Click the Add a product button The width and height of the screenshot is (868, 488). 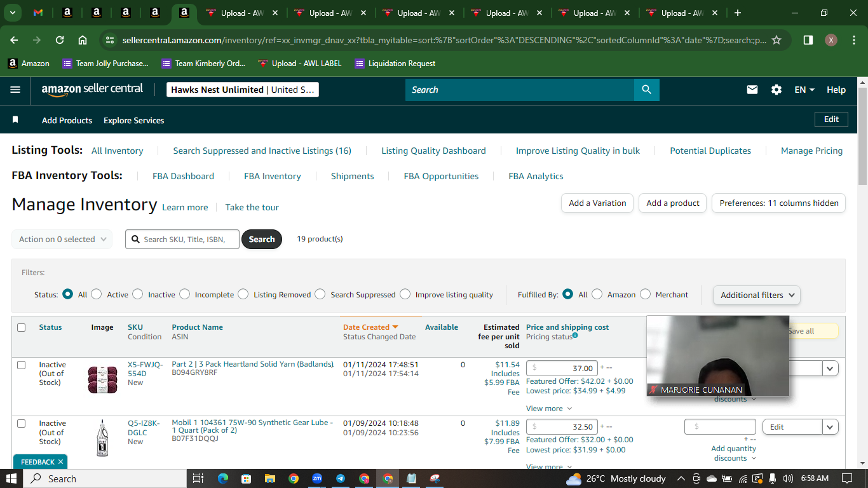click(x=672, y=203)
